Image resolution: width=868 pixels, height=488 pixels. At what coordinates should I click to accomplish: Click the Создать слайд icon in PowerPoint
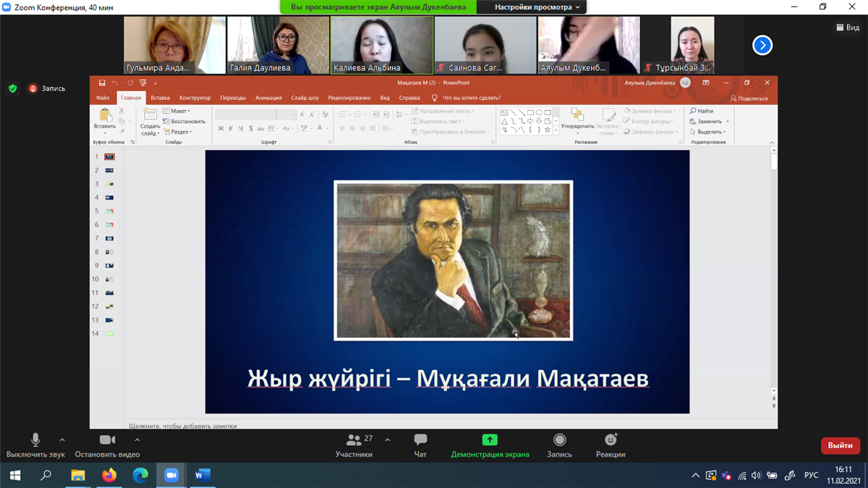[x=150, y=116]
